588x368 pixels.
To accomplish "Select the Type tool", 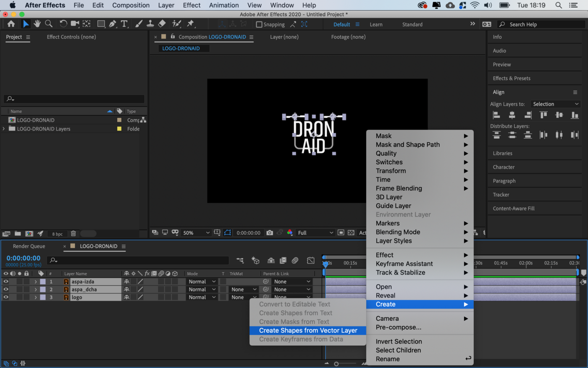I will pyautogui.click(x=124, y=24).
